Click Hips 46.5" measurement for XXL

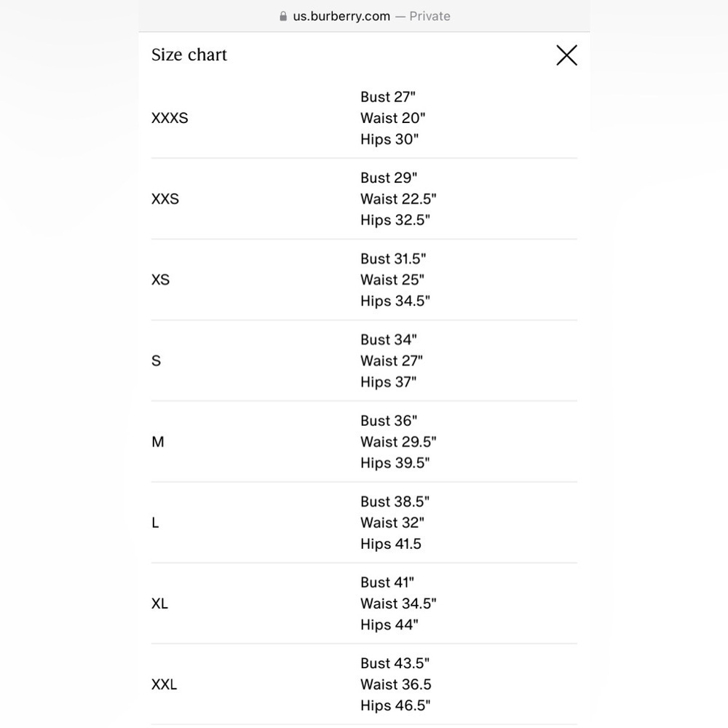(x=395, y=705)
